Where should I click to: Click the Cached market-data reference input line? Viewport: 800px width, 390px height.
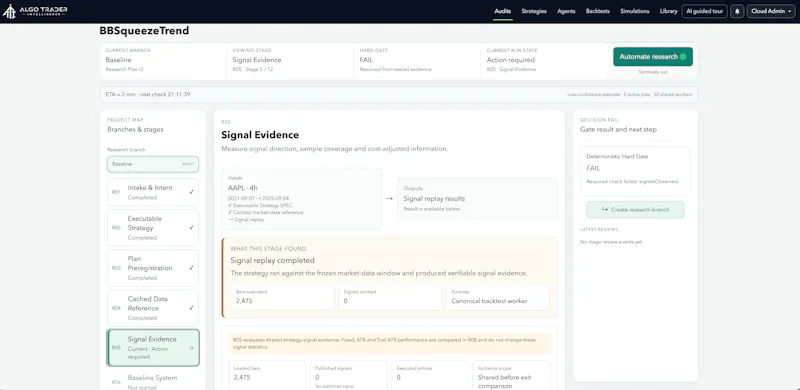(x=265, y=212)
